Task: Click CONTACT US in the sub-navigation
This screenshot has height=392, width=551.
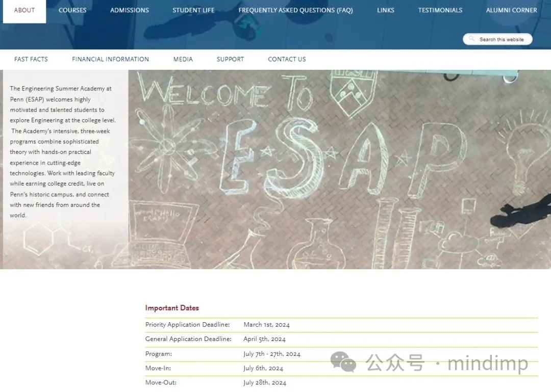Action: point(287,59)
